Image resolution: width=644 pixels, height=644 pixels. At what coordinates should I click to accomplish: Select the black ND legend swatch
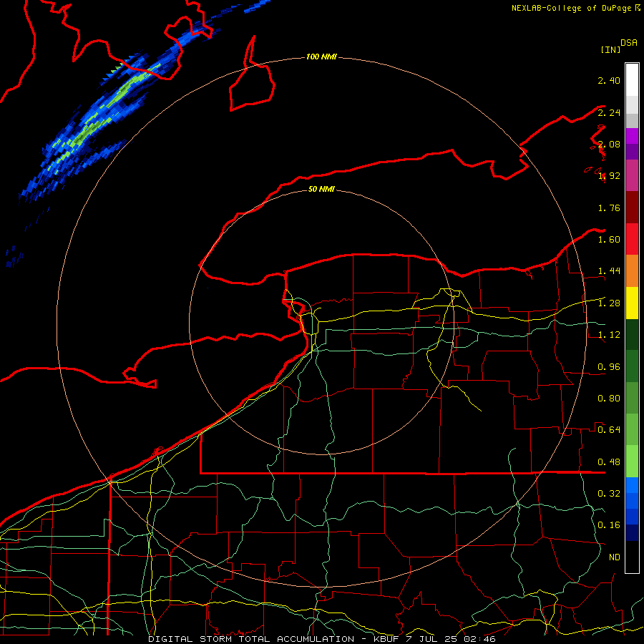click(632, 557)
